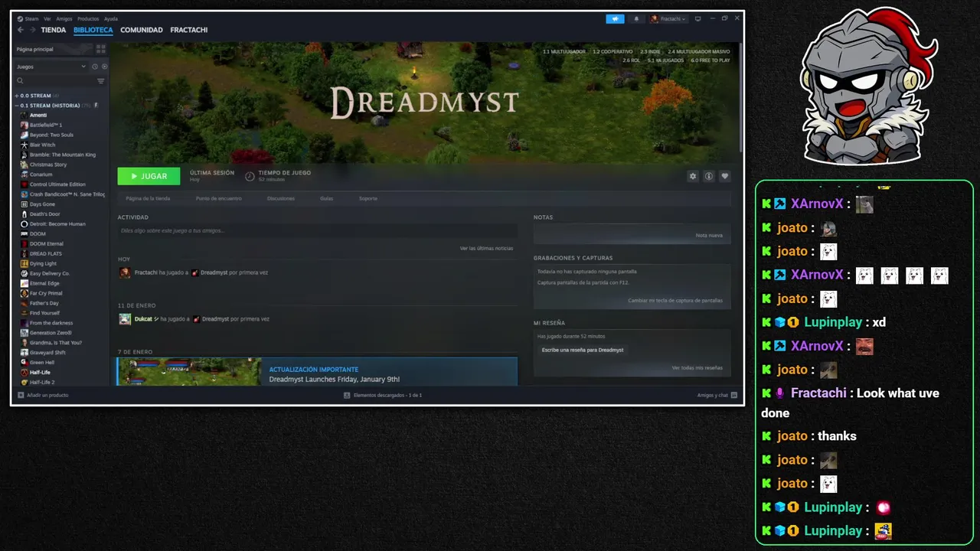This screenshot has width=980, height=551.
Task: Select Half-Life lambda icon in list
Action: tap(24, 372)
